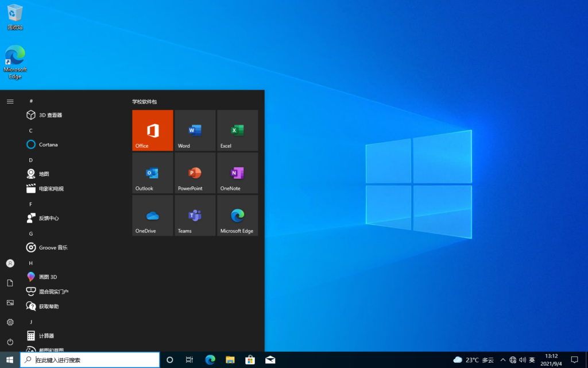
Task: Open Microsoft Edge from the Start menu tiles
Action: tap(237, 215)
